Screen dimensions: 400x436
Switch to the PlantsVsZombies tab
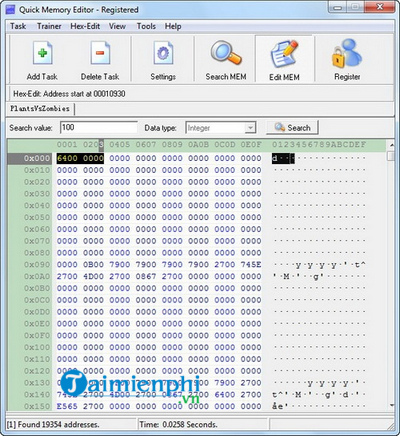click(x=40, y=109)
